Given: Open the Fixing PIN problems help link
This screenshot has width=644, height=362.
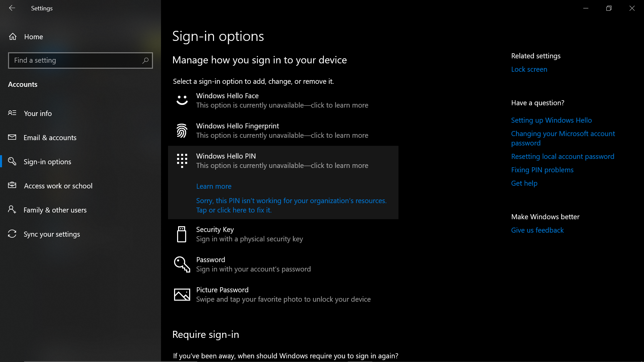Looking at the screenshot, I should [x=542, y=170].
